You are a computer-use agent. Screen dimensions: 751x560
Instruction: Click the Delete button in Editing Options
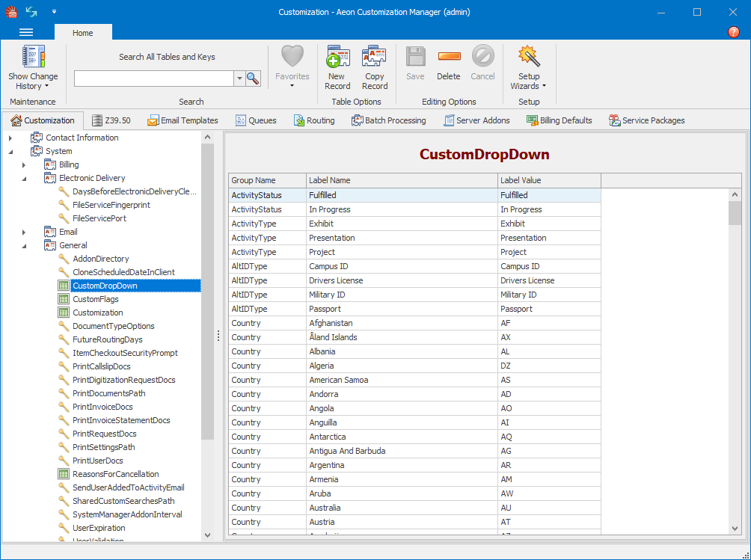tap(448, 65)
